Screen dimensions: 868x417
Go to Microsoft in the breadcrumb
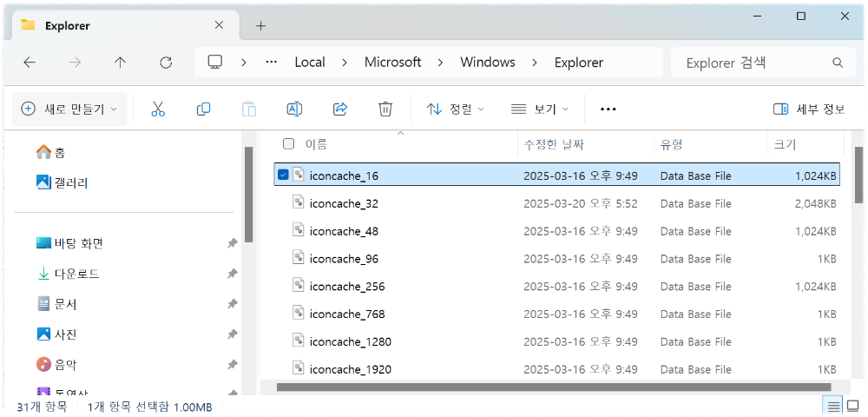coord(392,63)
